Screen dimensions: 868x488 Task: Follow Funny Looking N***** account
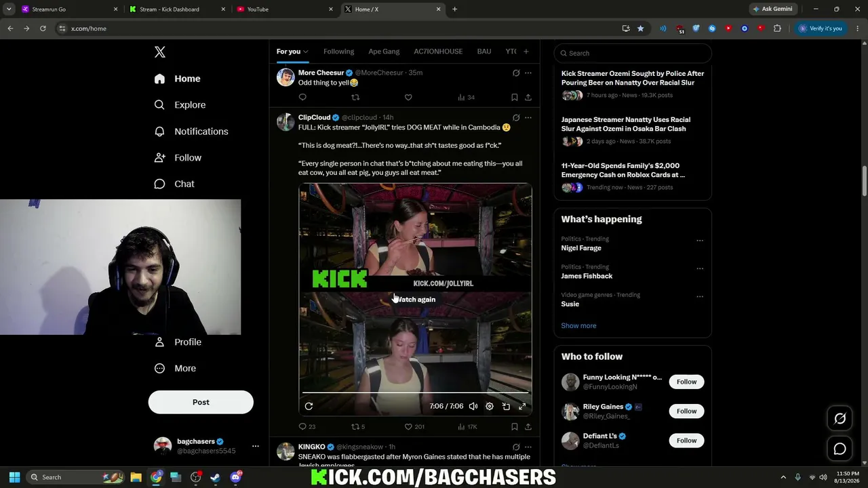click(686, 382)
